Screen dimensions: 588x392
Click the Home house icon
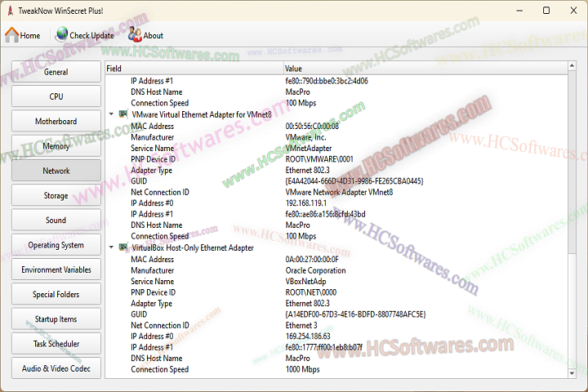pos(11,35)
